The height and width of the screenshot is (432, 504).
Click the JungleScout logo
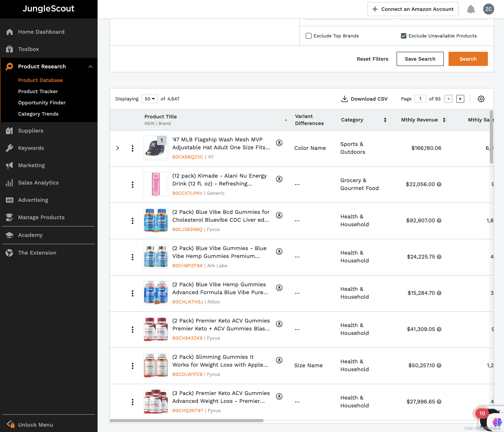(48, 9)
